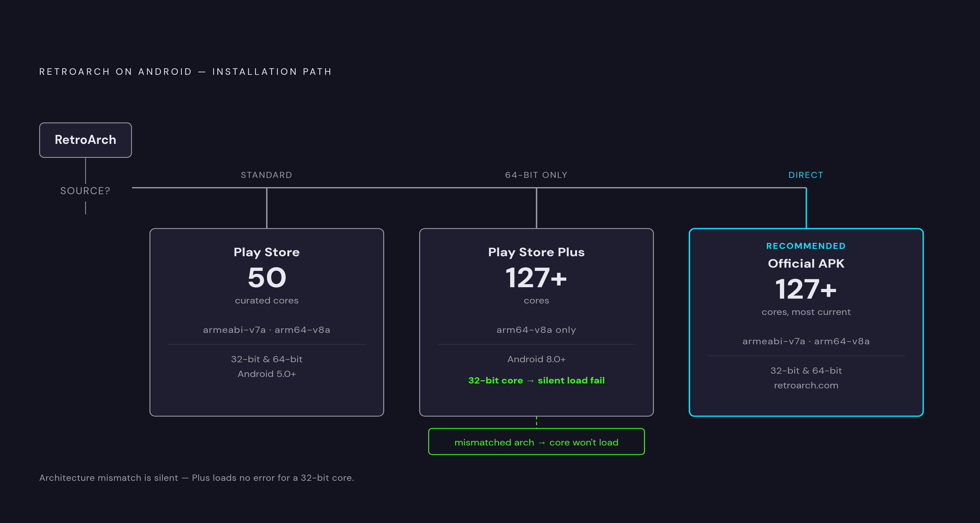Click the 'Android 8.0+' requirement text
980x523 pixels.
536,359
